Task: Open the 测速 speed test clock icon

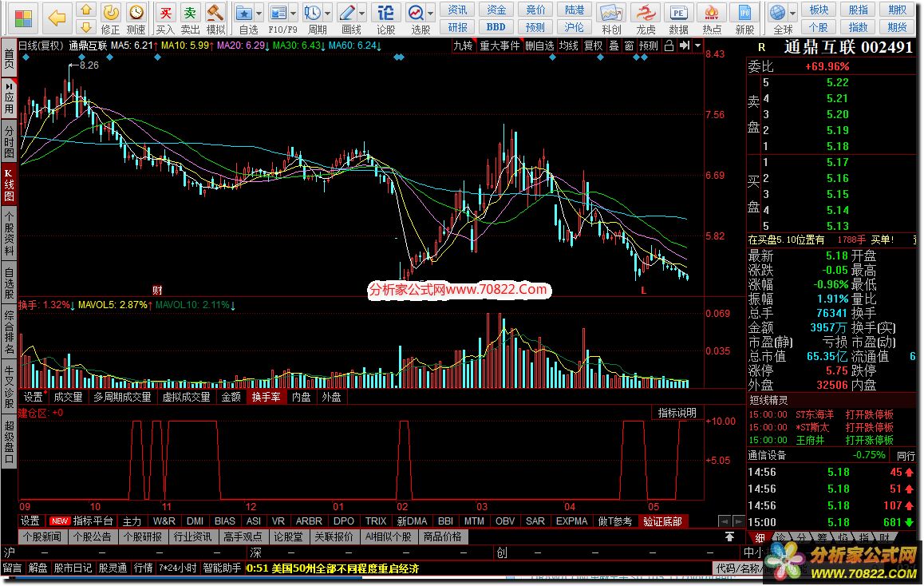Action: pyautogui.click(x=136, y=13)
